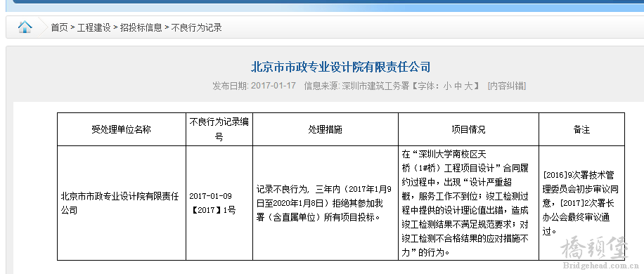Image resolution: width=644 pixels, height=274 pixels.
Task: Set font size to 小
Action: tap(447, 86)
